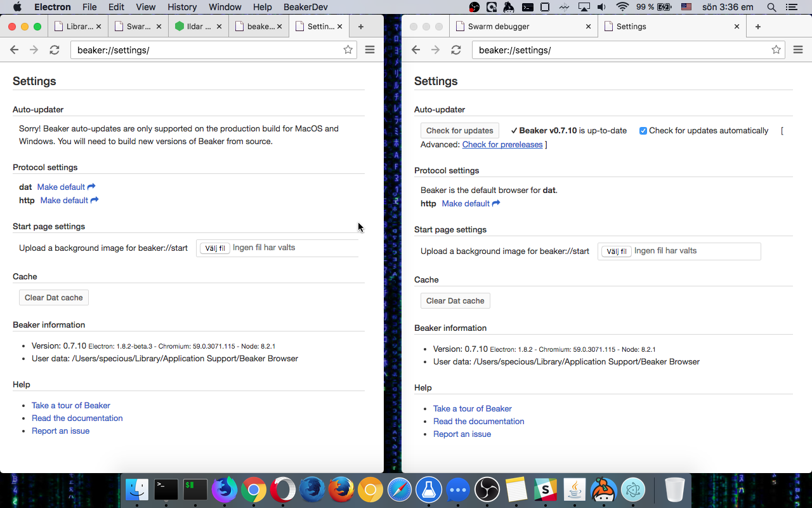Choose a start page background with Välj fil
812x508 pixels.
pyautogui.click(x=214, y=248)
